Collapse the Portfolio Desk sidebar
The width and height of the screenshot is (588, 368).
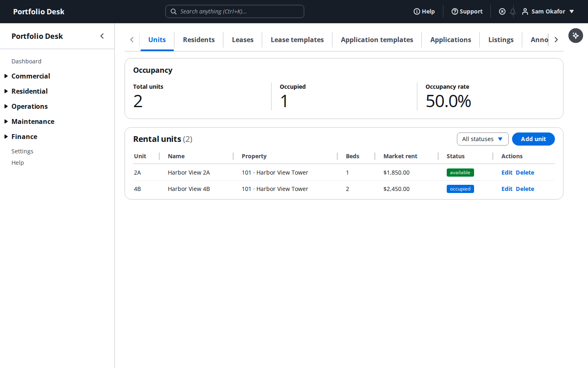[102, 36]
